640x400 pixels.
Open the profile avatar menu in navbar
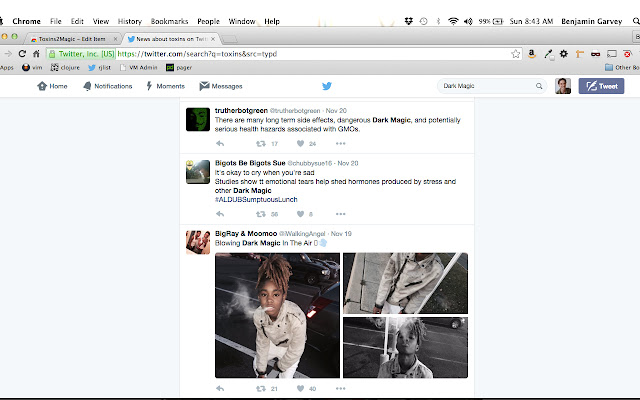[x=562, y=87]
